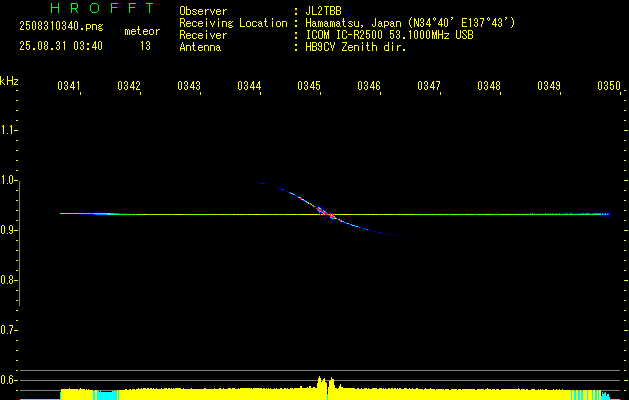629x400 pixels.
Task: Click the 0348 time marker
Action: tap(489, 85)
